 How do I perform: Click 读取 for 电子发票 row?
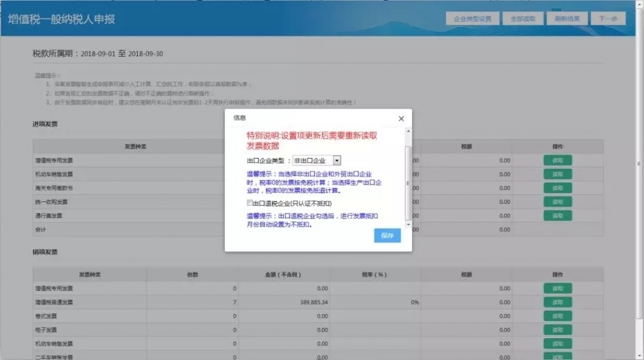tap(557, 330)
